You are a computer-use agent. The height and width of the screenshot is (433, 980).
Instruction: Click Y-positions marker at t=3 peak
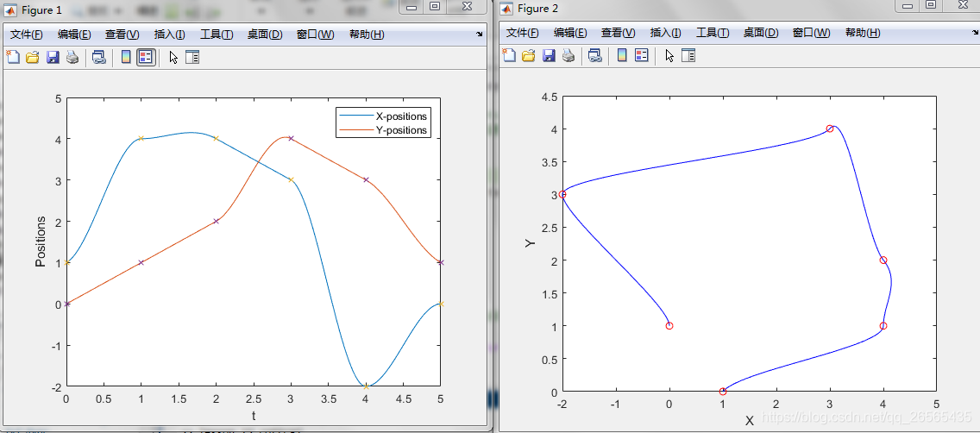[291, 138]
